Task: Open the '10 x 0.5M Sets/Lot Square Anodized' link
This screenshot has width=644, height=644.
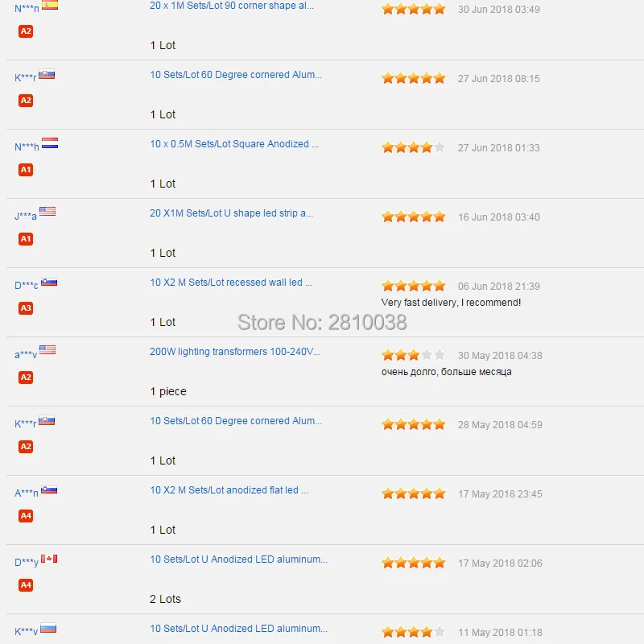Action: (234, 144)
